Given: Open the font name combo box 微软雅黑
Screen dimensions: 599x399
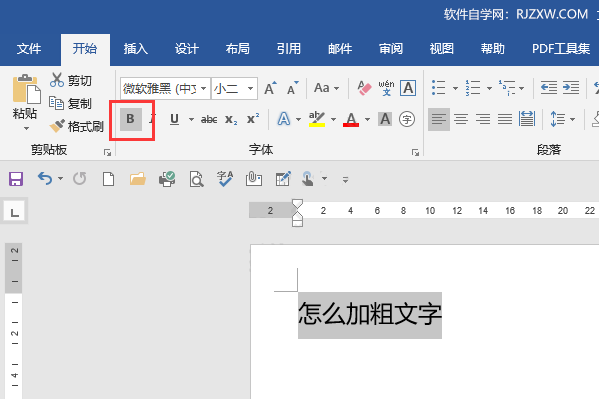Looking at the screenshot, I should [165, 89].
